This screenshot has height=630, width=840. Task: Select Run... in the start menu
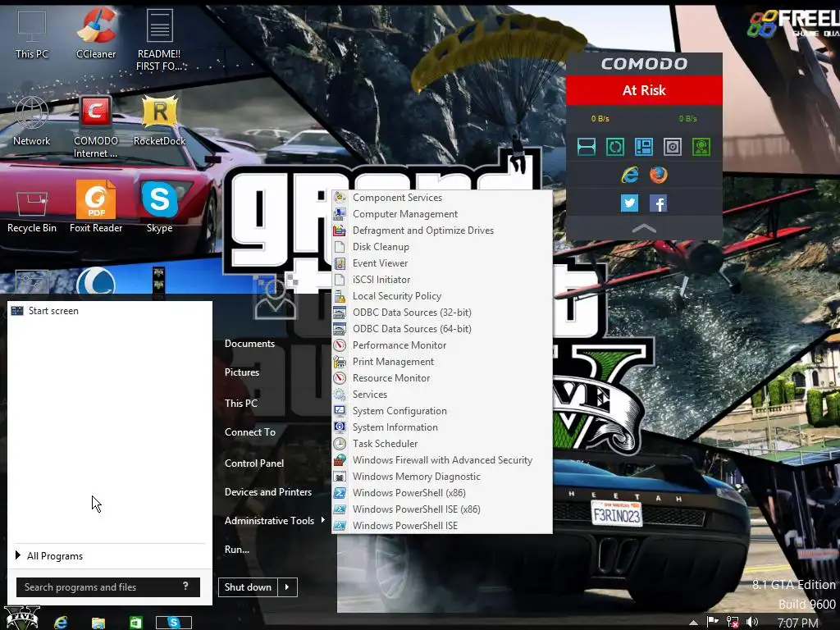(x=237, y=549)
